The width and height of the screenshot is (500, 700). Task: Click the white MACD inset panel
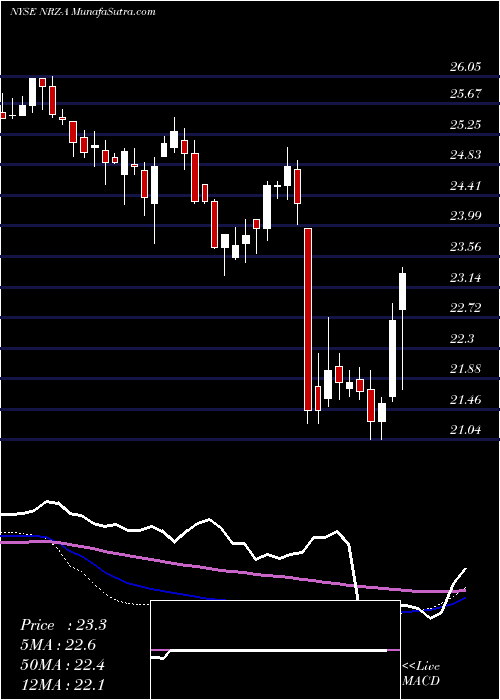[275, 650]
